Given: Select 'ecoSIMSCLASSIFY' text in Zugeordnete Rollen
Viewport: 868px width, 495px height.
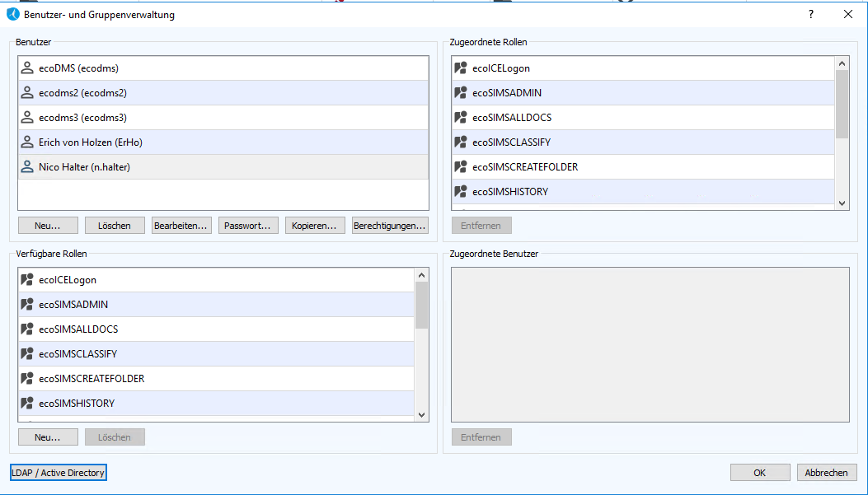Looking at the screenshot, I should pos(512,142).
